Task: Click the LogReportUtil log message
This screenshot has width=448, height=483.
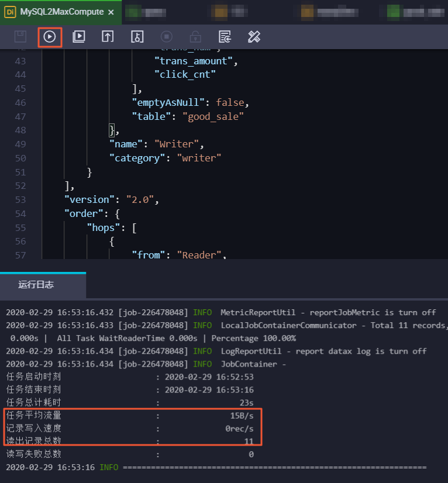Action: [x=323, y=351]
